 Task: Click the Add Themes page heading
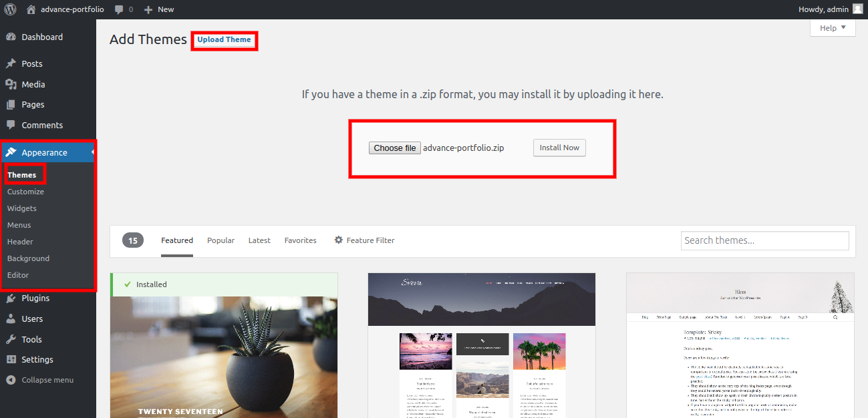(148, 39)
